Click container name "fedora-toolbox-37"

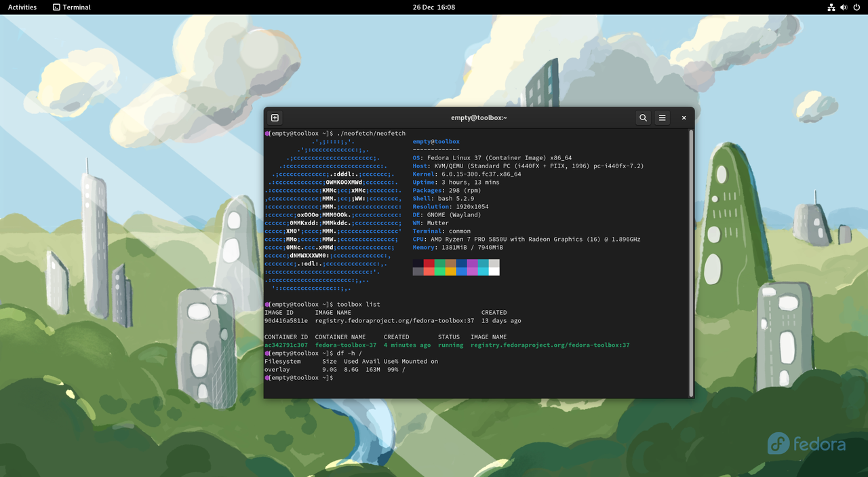346,345
